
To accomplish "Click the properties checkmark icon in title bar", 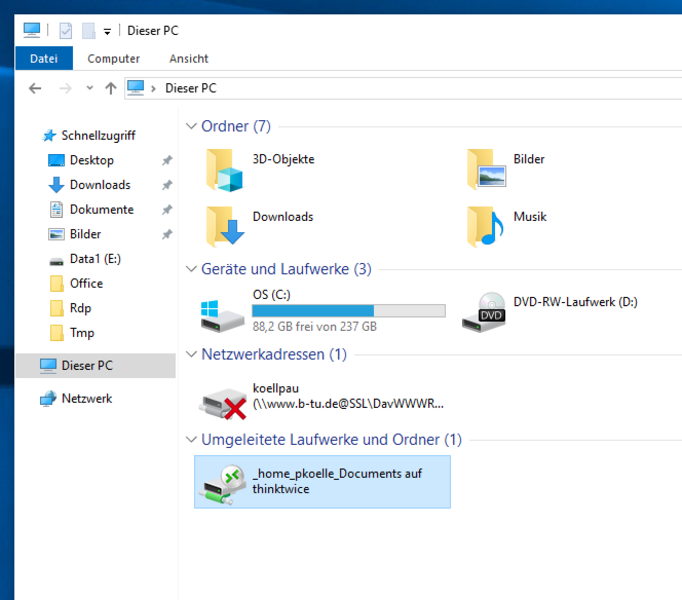I will [x=66, y=31].
